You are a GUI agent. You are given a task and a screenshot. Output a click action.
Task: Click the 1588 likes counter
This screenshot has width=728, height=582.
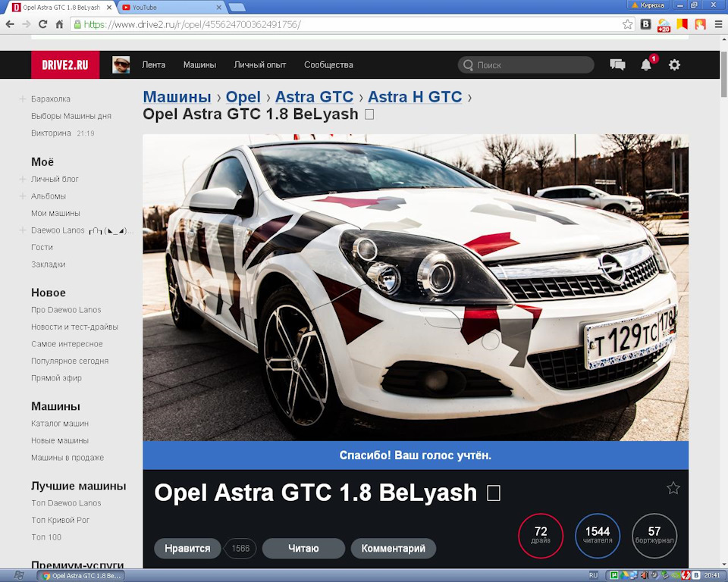[240, 549]
